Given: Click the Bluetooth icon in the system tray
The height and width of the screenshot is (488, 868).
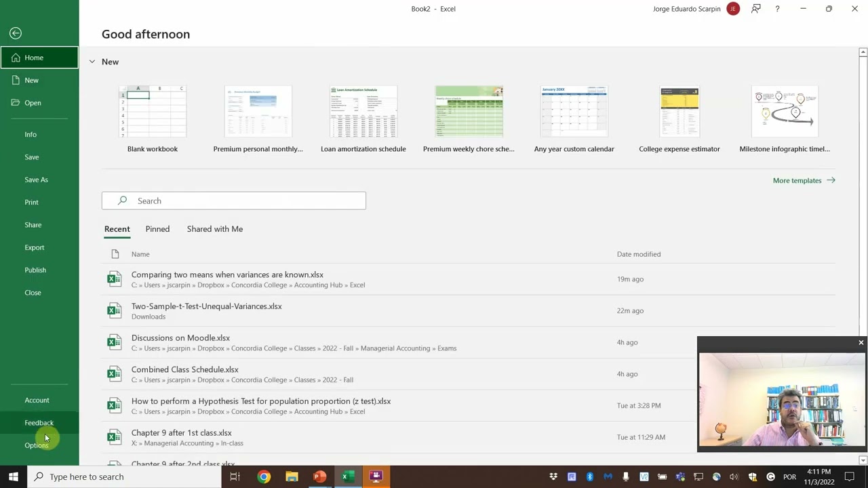Looking at the screenshot, I should pyautogui.click(x=589, y=476).
